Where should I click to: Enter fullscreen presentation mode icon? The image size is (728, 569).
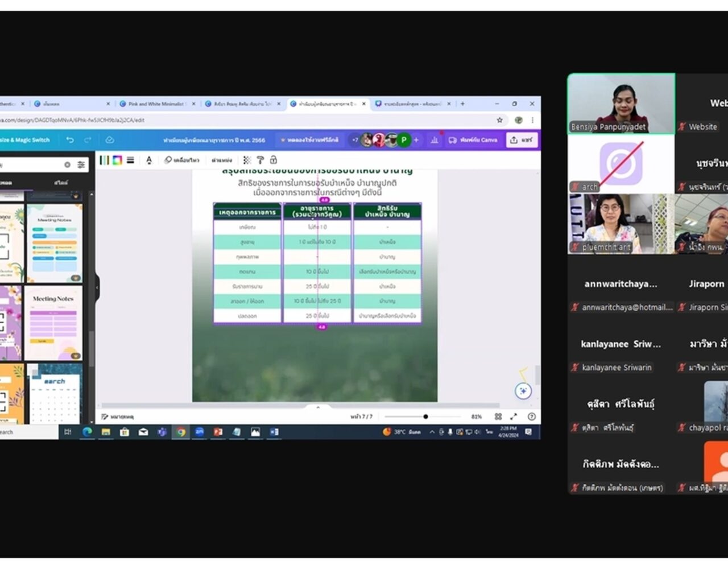pyautogui.click(x=514, y=417)
